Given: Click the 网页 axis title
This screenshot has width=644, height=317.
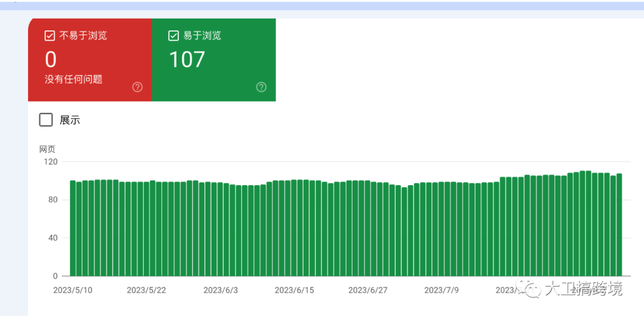Looking at the screenshot, I should [47, 149].
